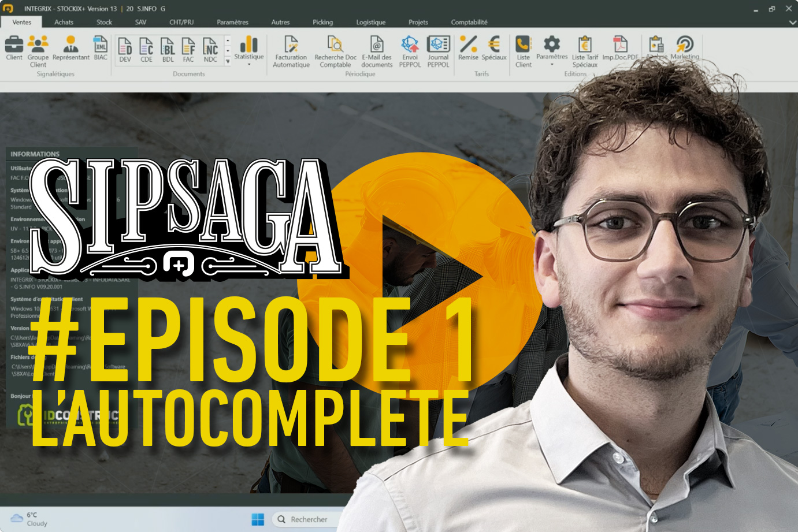
Task: Switch to the Achats tab
Action: (64, 23)
